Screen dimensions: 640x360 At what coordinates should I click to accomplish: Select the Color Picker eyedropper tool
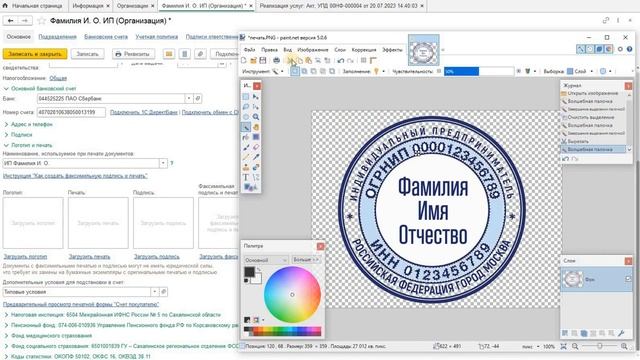coord(256,157)
